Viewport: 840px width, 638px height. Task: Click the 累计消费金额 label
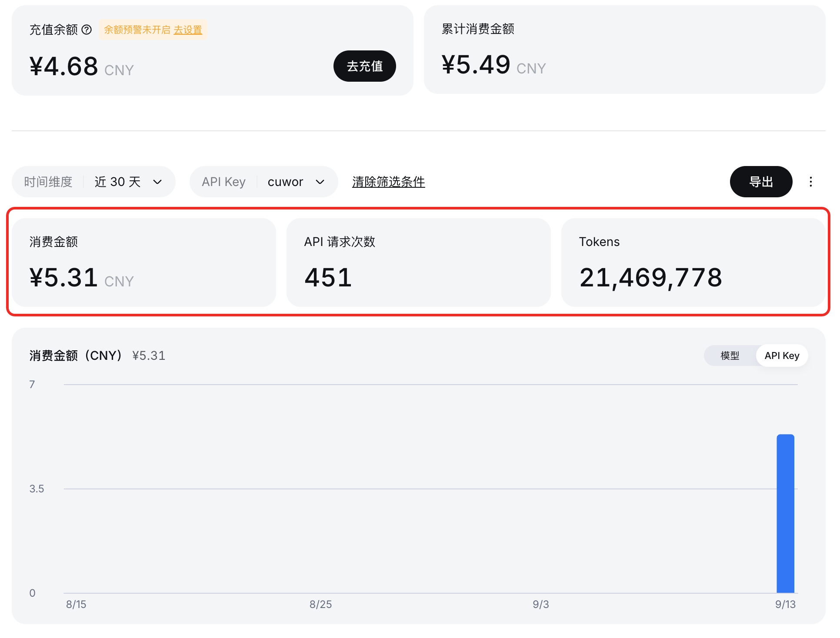tap(478, 29)
